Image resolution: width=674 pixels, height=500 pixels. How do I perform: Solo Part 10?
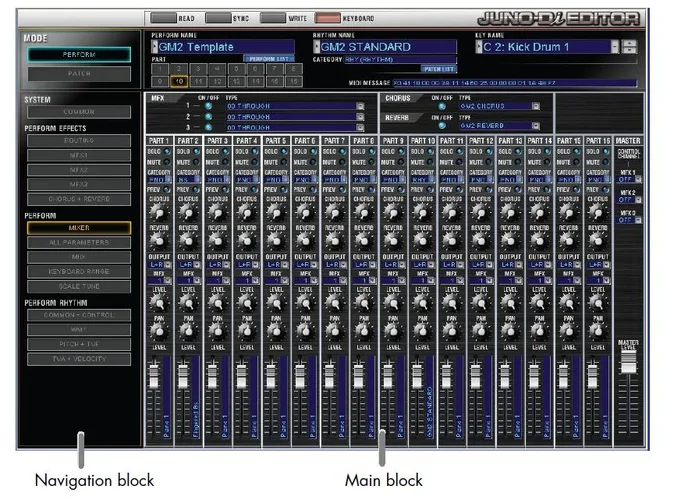(431, 152)
